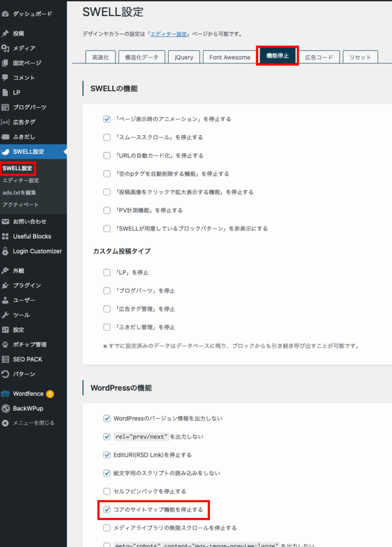Check the URLの自動カード化 停止 checkbox

tap(107, 155)
